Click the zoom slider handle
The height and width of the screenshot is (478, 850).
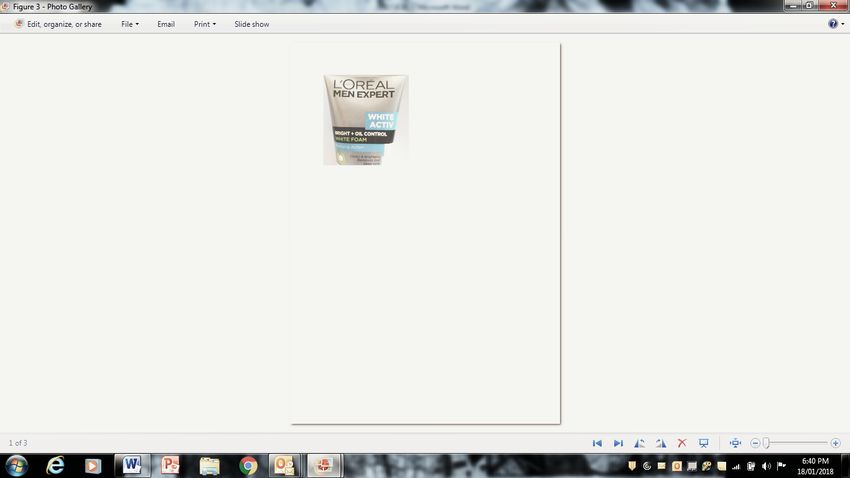767,443
